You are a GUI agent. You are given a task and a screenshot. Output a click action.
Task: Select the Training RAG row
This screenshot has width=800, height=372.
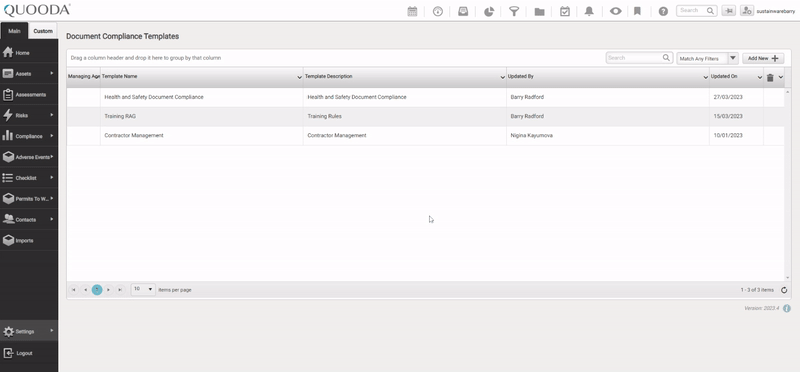pyautogui.click(x=426, y=116)
